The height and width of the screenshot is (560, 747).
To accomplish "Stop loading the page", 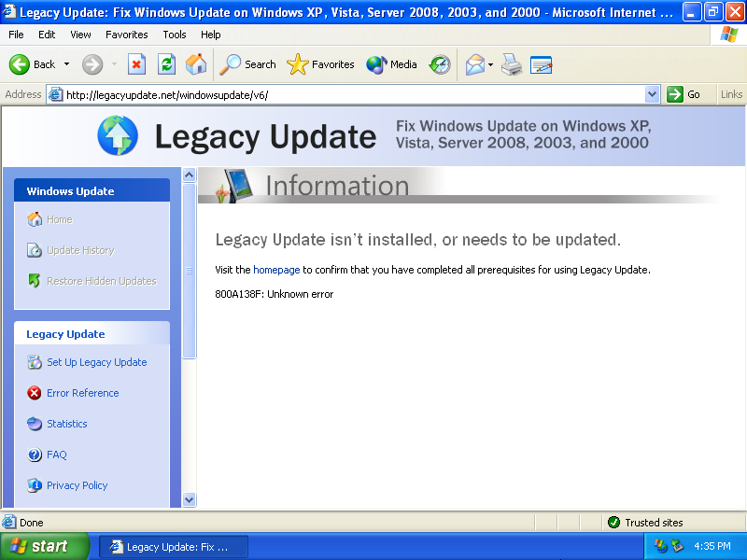I will click(x=137, y=63).
